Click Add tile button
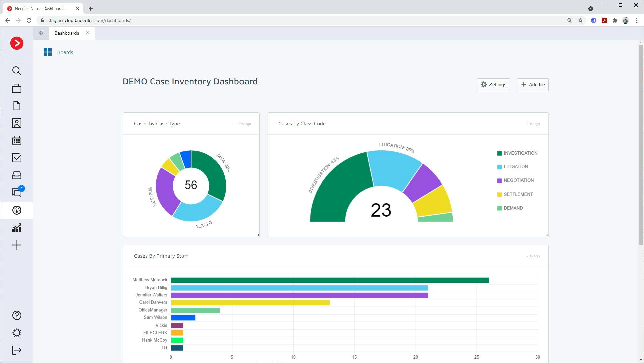The image size is (644, 363). pyautogui.click(x=532, y=85)
